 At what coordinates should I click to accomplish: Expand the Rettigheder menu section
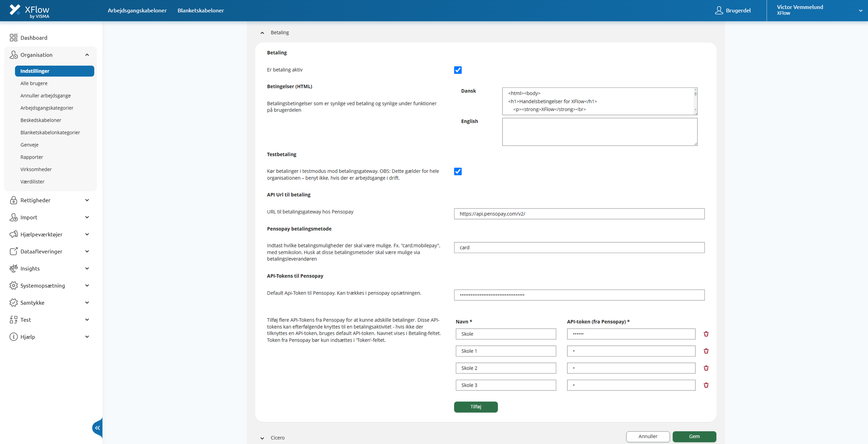[x=87, y=200]
